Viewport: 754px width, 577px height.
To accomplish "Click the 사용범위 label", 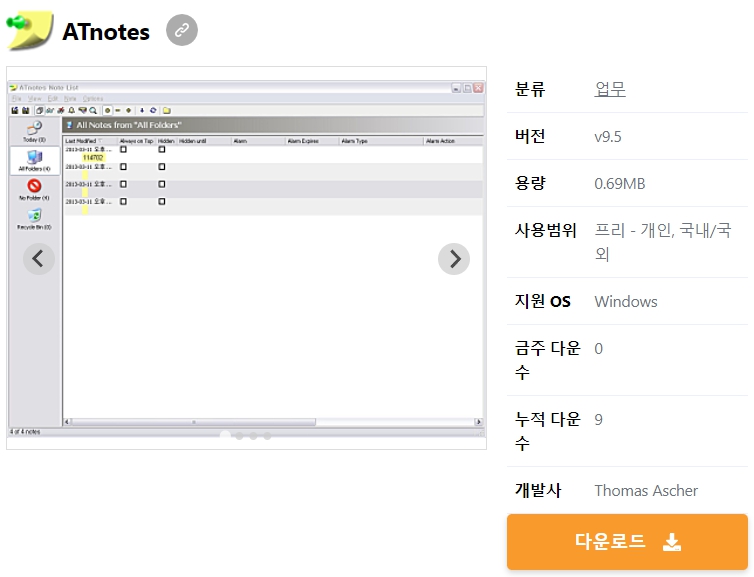I will point(545,230).
